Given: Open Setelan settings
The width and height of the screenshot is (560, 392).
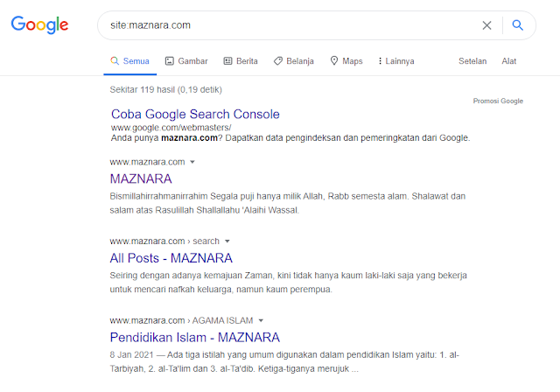Looking at the screenshot, I should [472, 61].
